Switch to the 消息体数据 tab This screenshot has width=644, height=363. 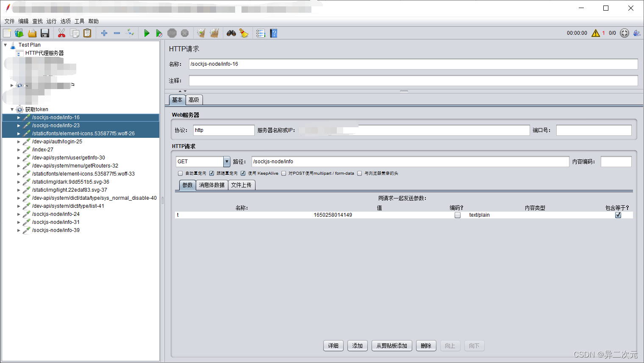pyautogui.click(x=212, y=185)
